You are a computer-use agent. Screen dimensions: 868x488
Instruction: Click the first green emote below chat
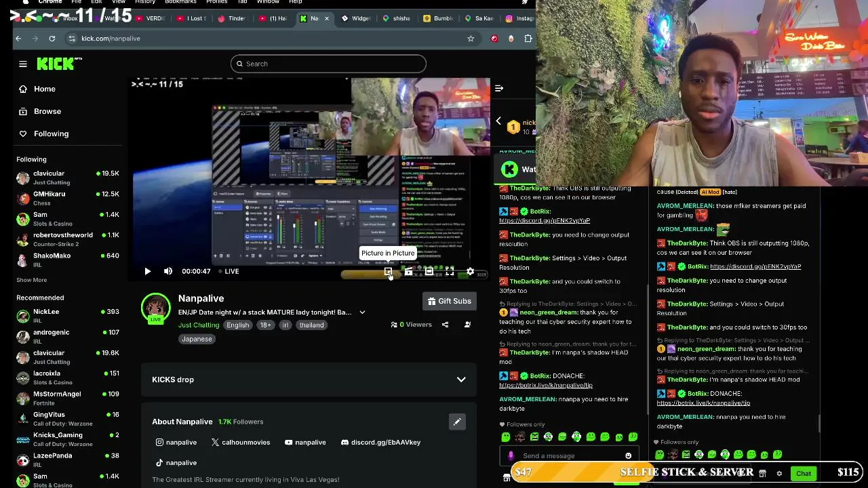pos(505,436)
